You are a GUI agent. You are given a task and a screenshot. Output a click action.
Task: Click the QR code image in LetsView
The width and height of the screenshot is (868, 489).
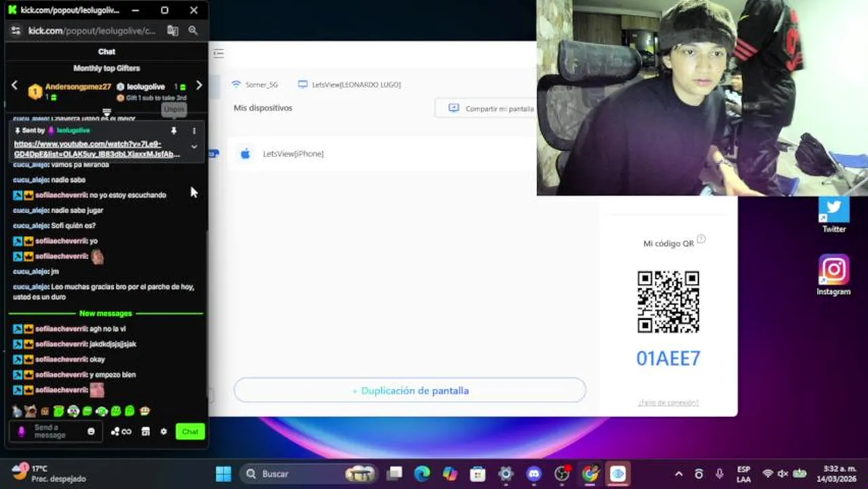(668, 302)
